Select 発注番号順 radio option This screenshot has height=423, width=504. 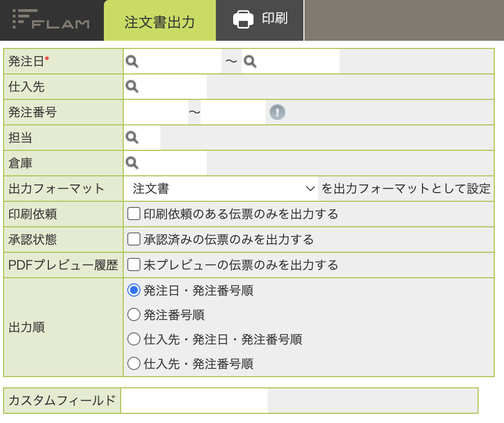134,314
